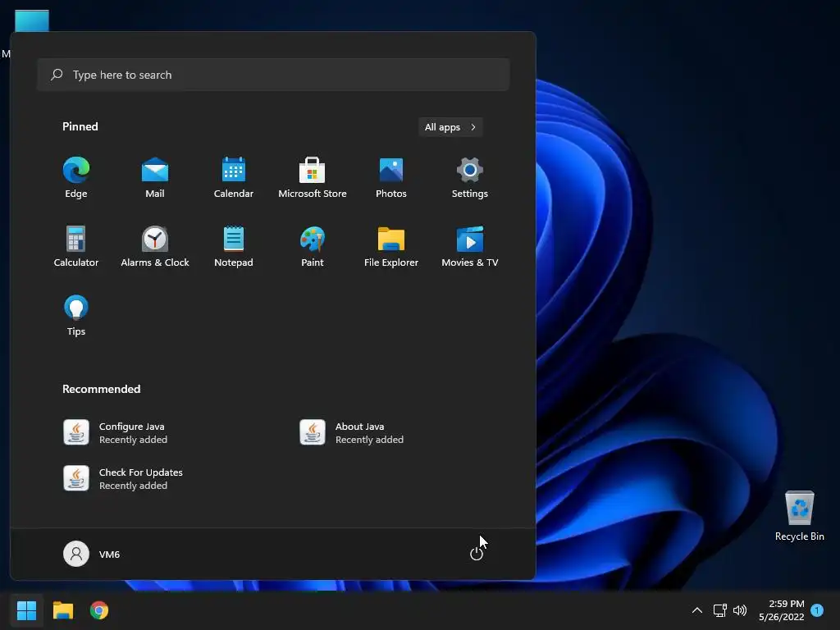Open the notification badge in taskbar corner
840x630 pixels.
[x=817, y=610]
